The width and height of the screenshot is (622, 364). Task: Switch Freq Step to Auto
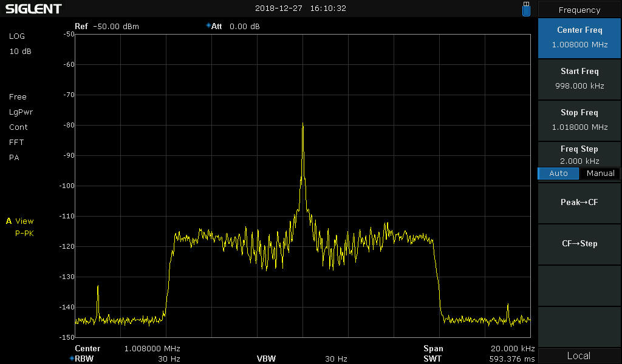[x=558, y=174]
